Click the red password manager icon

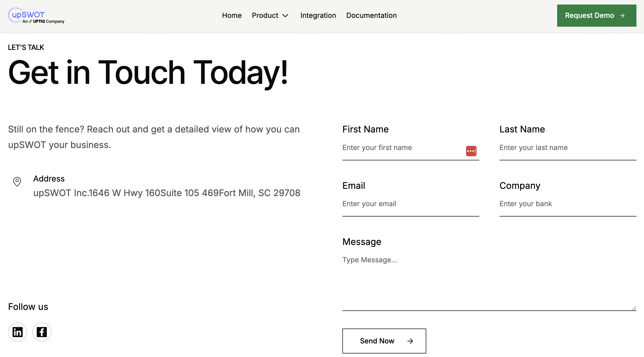(x=471, y=151)
